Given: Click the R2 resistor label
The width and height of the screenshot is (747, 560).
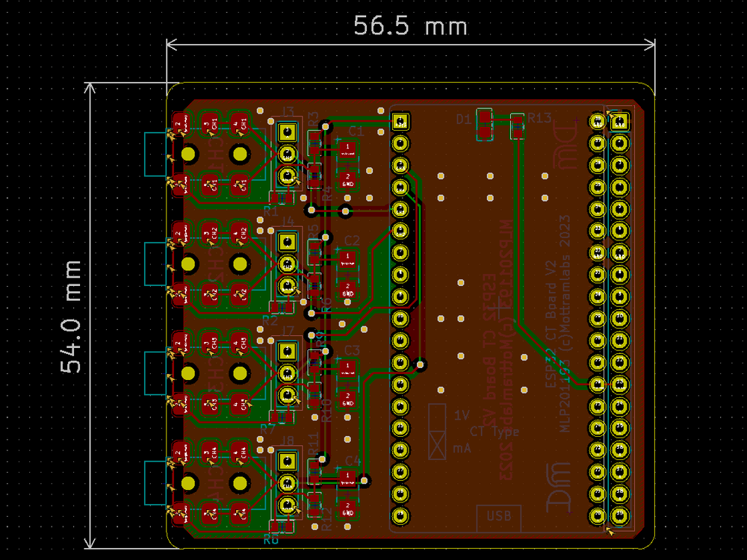Looking at the screenshot, I should [x=270, y=320].
